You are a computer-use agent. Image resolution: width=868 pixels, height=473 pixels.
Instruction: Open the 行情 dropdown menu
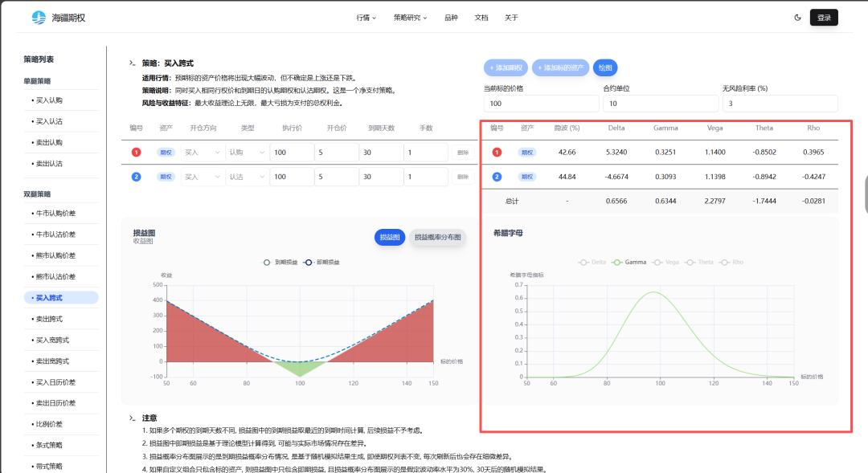click(366, 18)
